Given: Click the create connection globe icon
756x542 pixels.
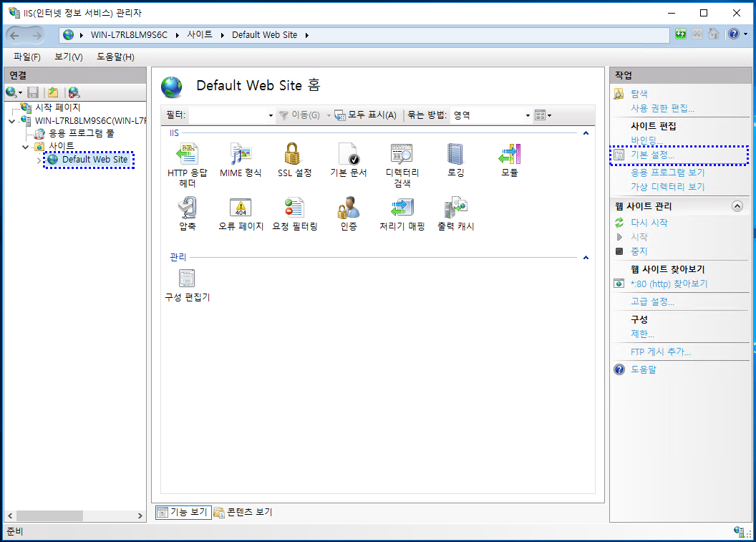Looking at the screenshot, I should pyautogui.click(x=11, y=92).
